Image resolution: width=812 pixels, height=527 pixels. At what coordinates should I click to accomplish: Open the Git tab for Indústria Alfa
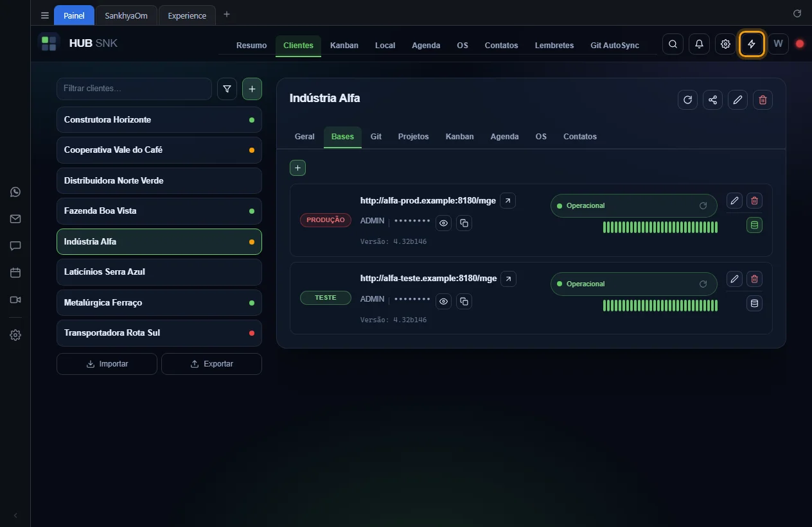376,137
